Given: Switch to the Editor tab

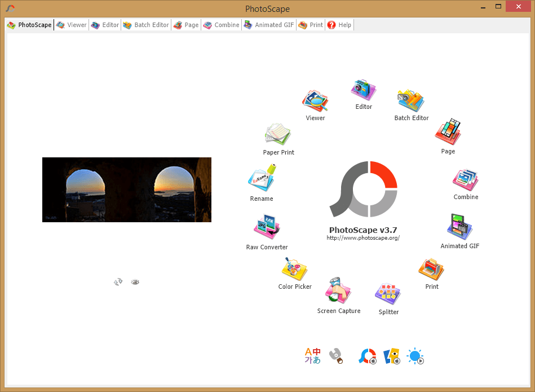Looking at the screenshot, I should point(105,25).
